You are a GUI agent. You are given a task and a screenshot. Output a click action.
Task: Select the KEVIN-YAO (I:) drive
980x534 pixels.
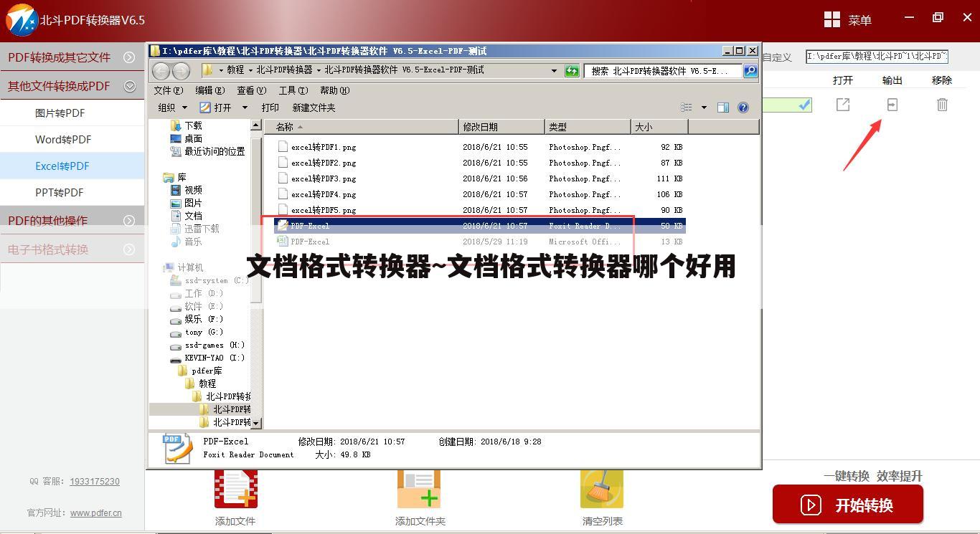pyautogui.click(x=207, y=358)
